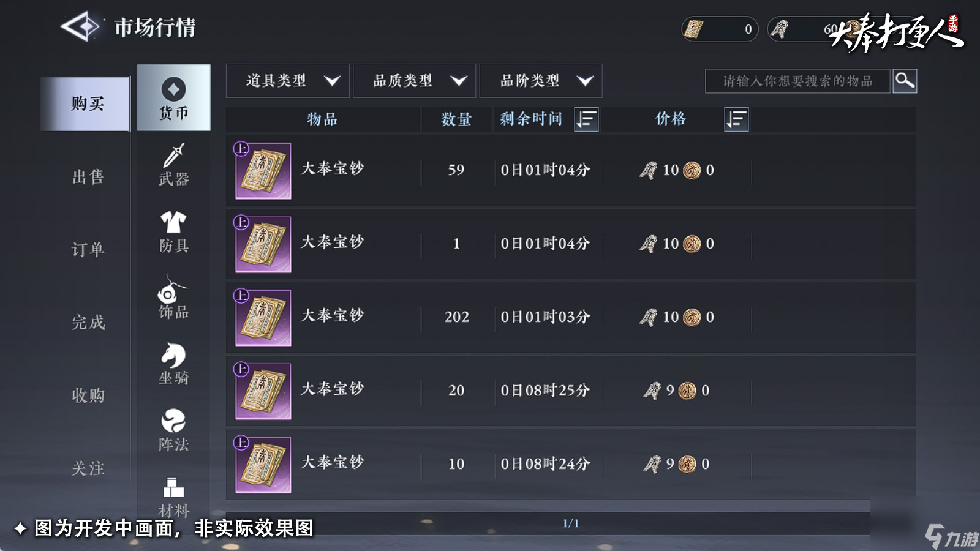The height and width of the screenshot is (551, 980).
Task: Toggle the 剩余时间 sort order icon
Action: coord(586,119)
